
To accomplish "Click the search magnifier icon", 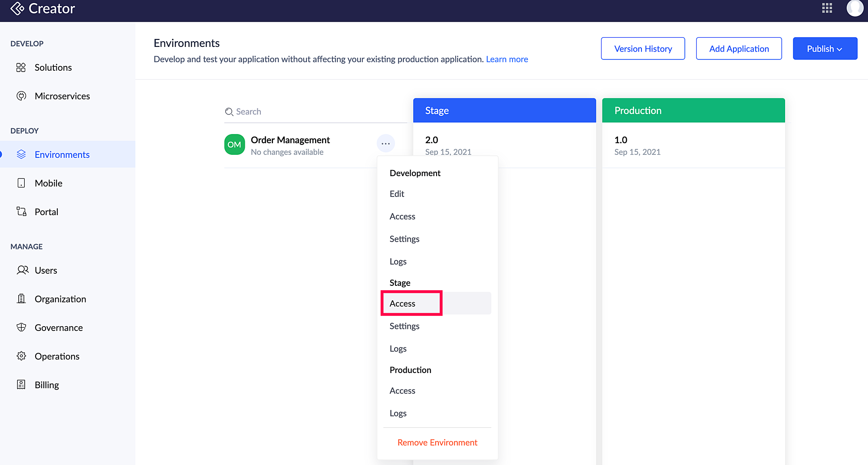I will 229,112.
